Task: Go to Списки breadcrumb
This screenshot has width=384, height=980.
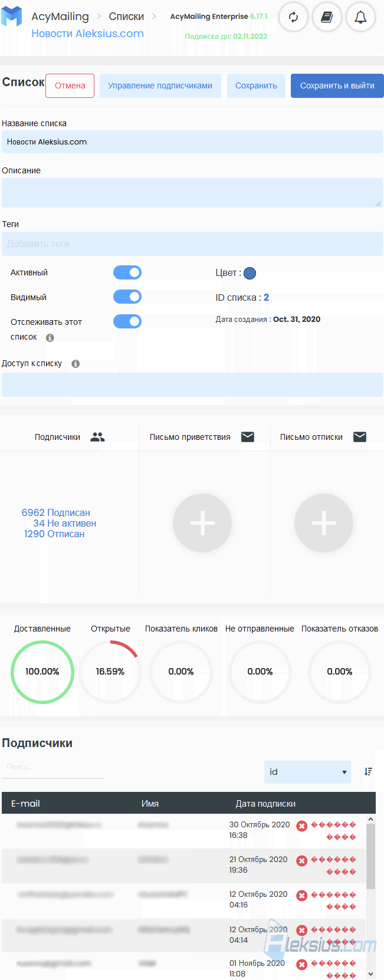Action: [126, 17]
